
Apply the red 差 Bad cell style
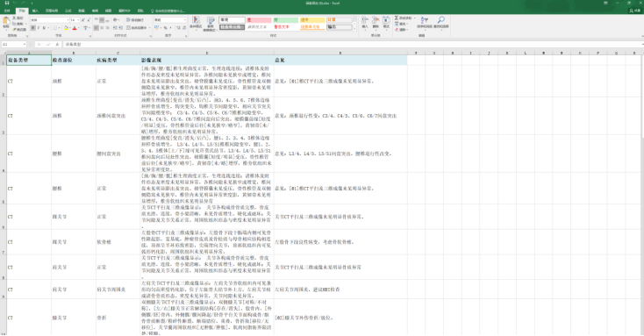click(x=259, y=19)
